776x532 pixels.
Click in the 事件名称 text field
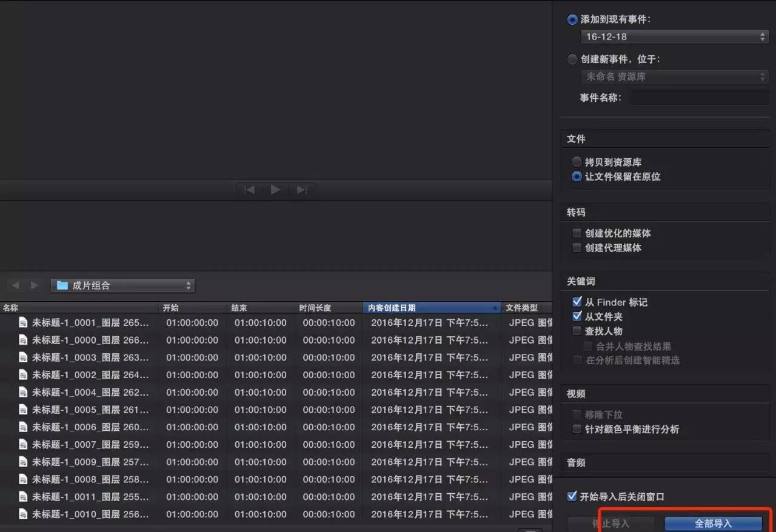tap(699, 98)
